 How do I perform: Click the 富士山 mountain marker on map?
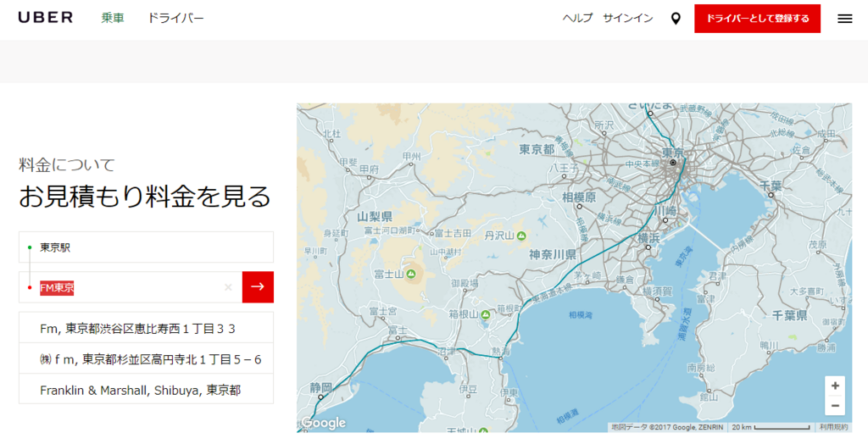point(411,274)
